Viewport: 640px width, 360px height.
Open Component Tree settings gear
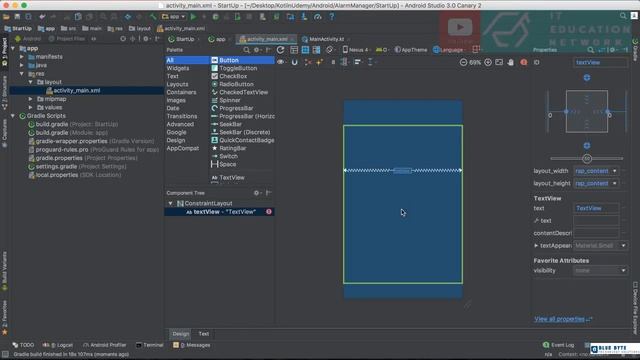pyautogui.click(x=256, y=193)
